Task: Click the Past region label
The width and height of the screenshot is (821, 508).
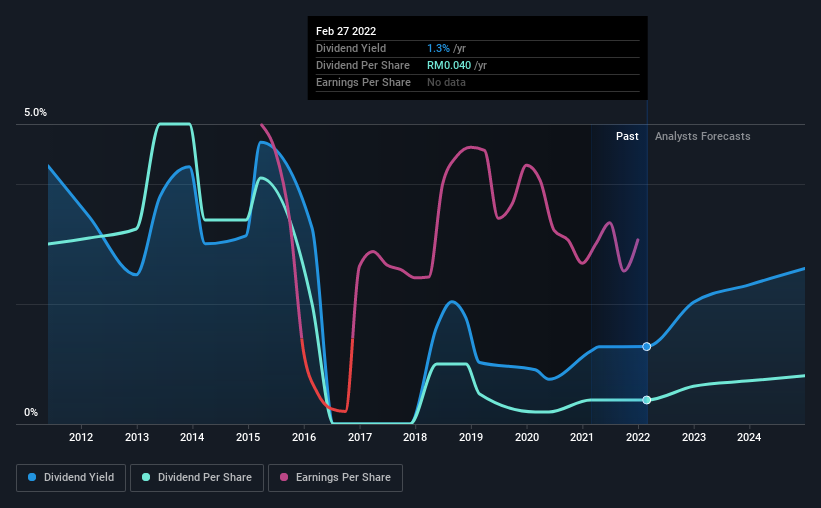Action: click(x=627, y=136)
